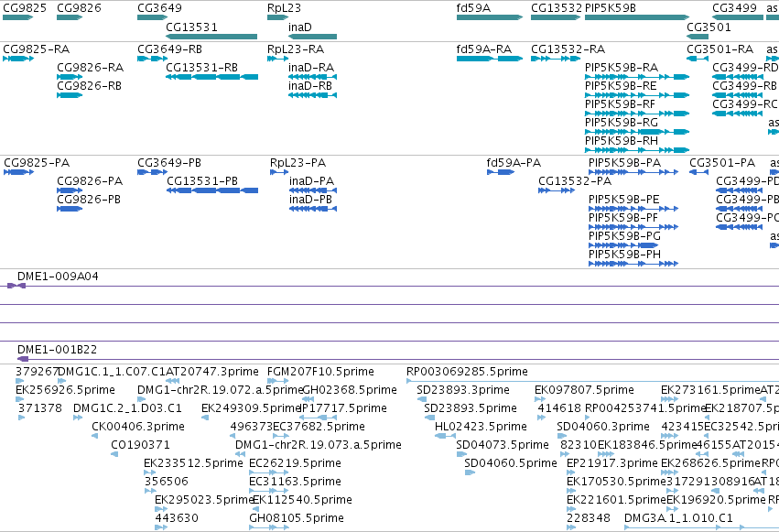Click EST AT20747.3prime
Screen dimensions: 779x532
pos(212,372)
